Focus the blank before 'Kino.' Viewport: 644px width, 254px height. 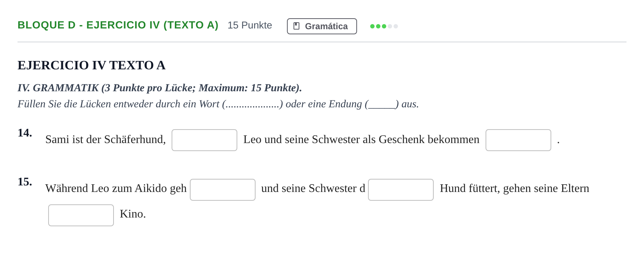click(x=81, y=215)
